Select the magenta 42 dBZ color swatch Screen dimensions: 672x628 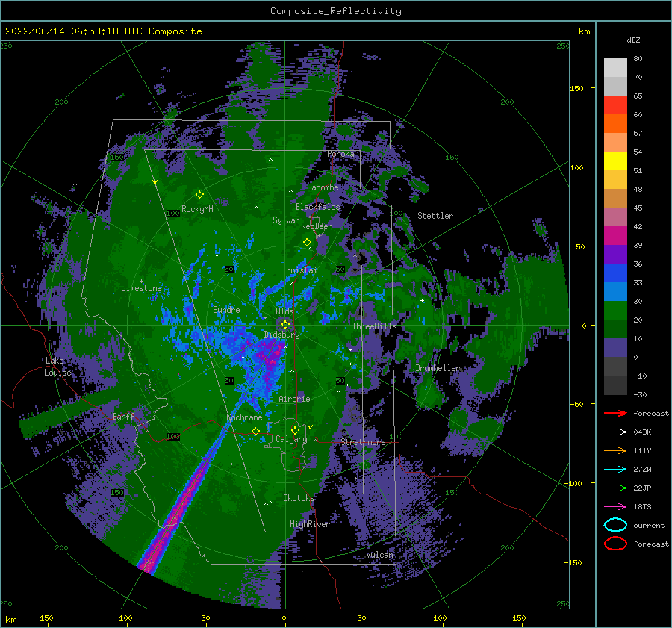(615, 235)
